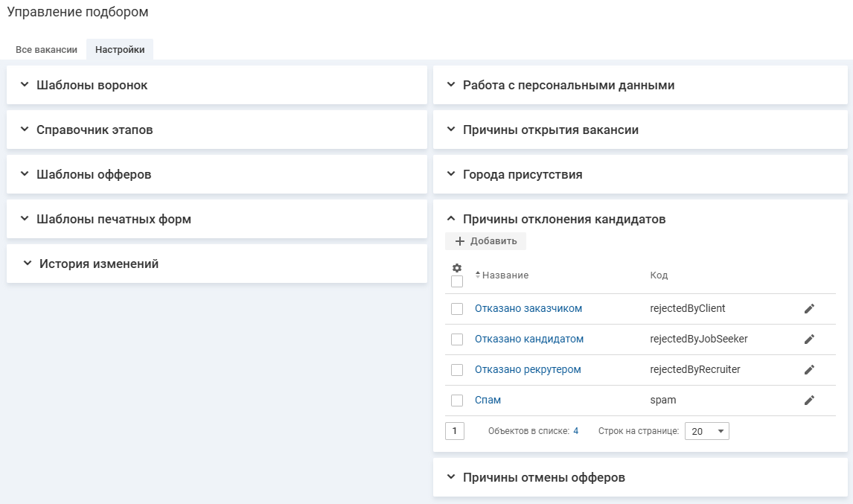Expand the 'Шаблоны воронок' section

(x=92, y=86)
